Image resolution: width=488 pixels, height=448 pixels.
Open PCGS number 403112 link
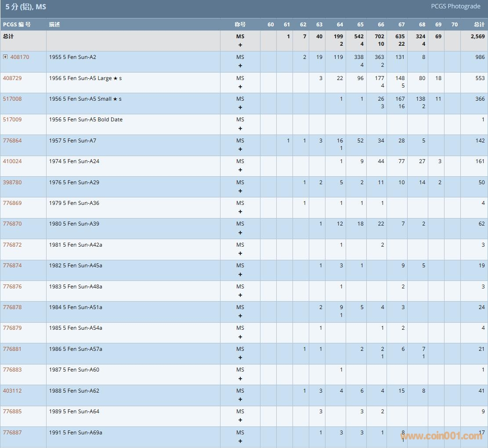coord(12,391)
